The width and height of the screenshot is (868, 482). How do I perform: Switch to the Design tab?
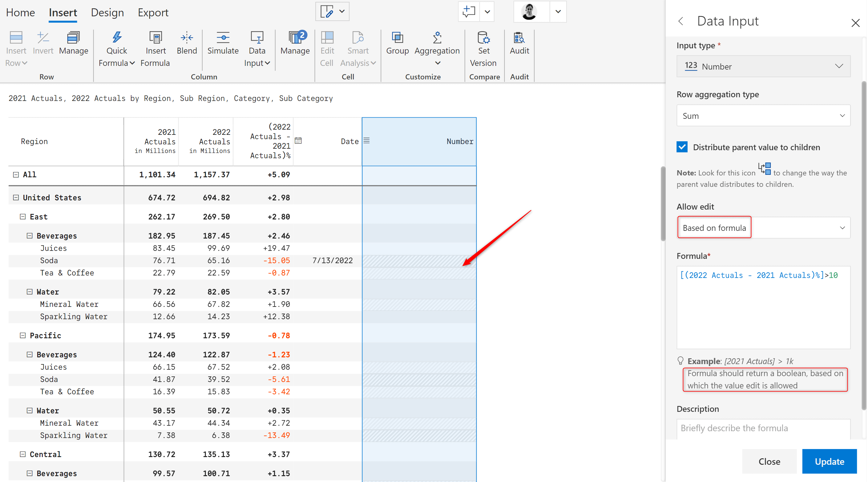[107, 12]
